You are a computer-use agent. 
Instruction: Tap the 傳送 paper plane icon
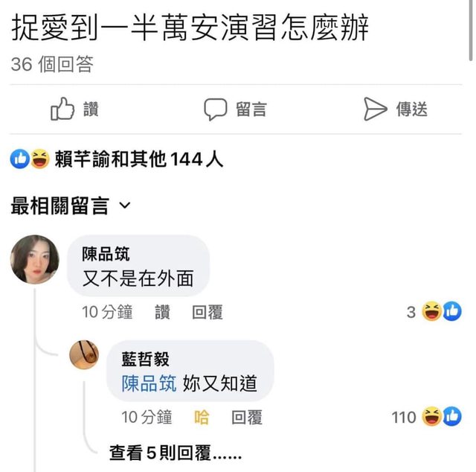(x=375, y=109)
